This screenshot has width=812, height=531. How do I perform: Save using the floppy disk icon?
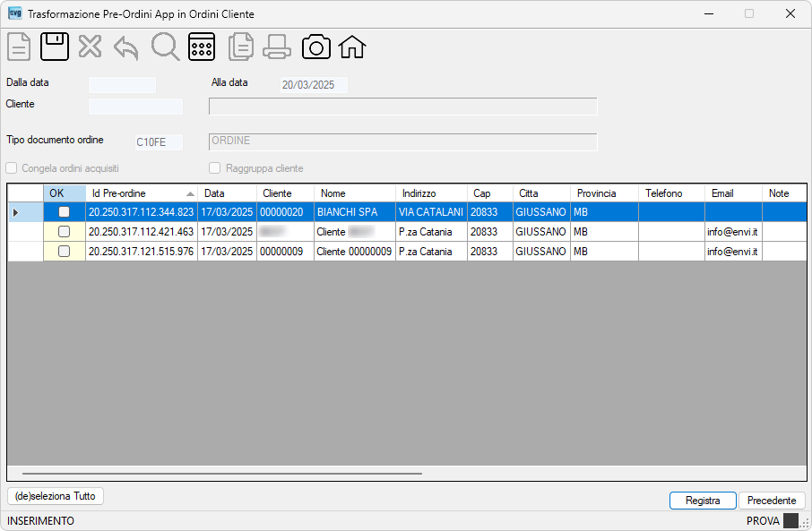pyautogui.click(x=55, y=47)
